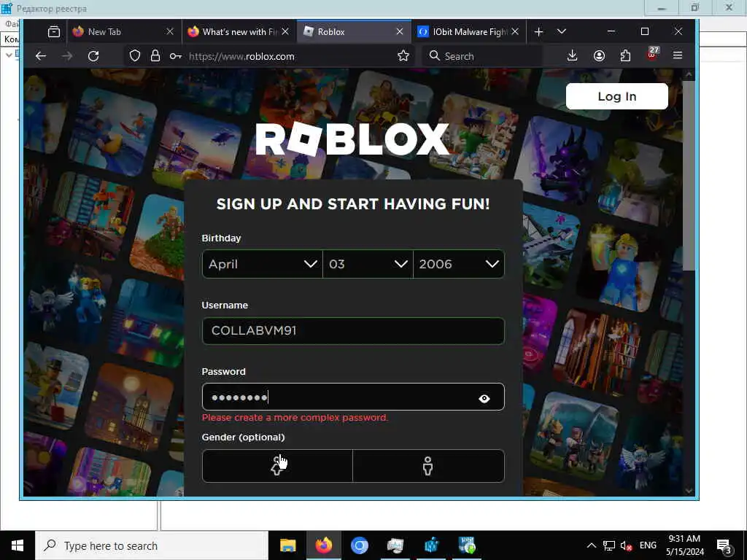Image resolution: width=747 pixels, height=560 pixels.
Task: Minimize the Registry Editor window
Action: point(661,7)
